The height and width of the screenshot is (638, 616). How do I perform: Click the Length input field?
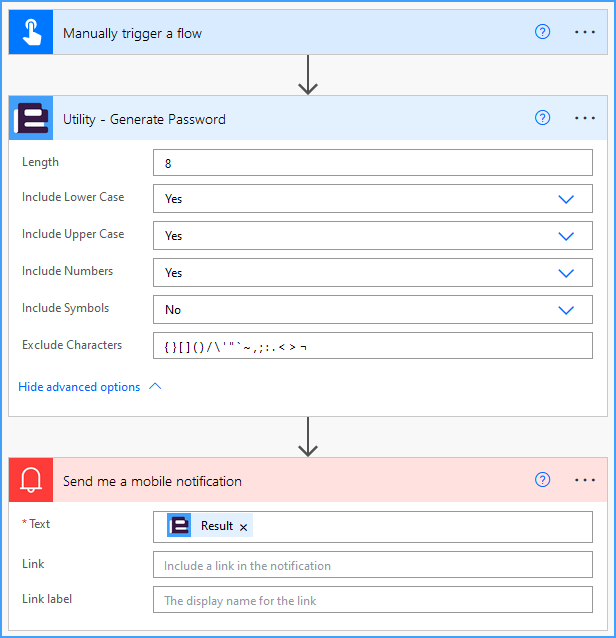tap(373, 163)
